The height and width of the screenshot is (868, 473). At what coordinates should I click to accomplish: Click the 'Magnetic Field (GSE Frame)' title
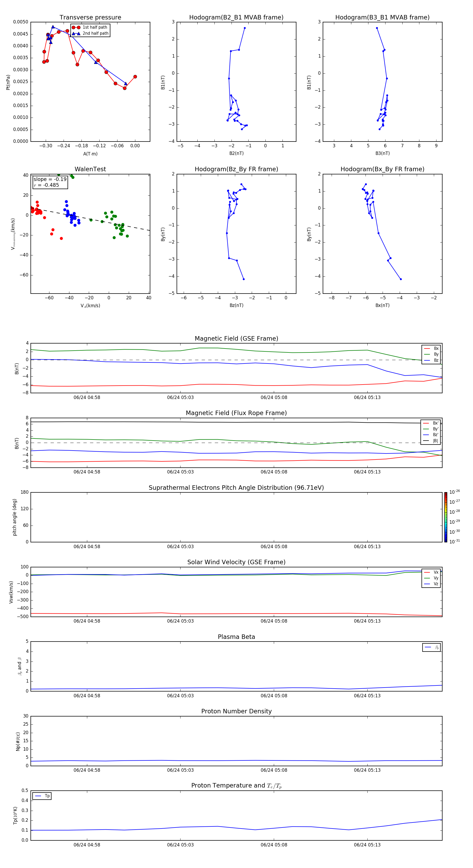(x=236, y=339)
